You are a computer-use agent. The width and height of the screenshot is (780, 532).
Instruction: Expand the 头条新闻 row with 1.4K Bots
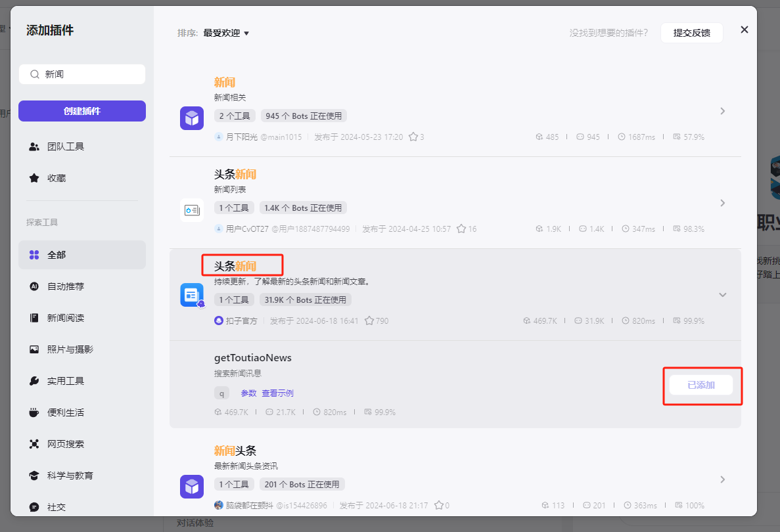(x=723, y=203)
